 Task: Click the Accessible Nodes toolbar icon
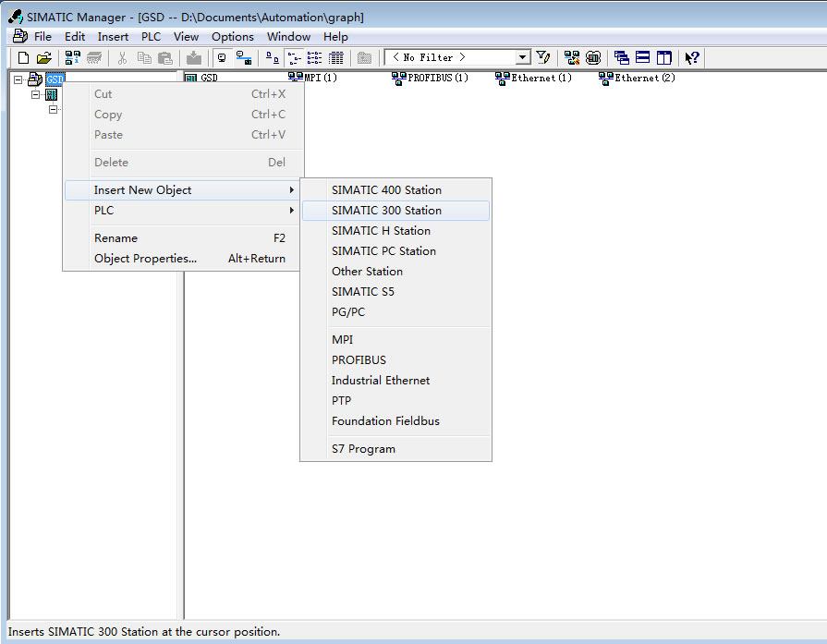pos(72,57)
